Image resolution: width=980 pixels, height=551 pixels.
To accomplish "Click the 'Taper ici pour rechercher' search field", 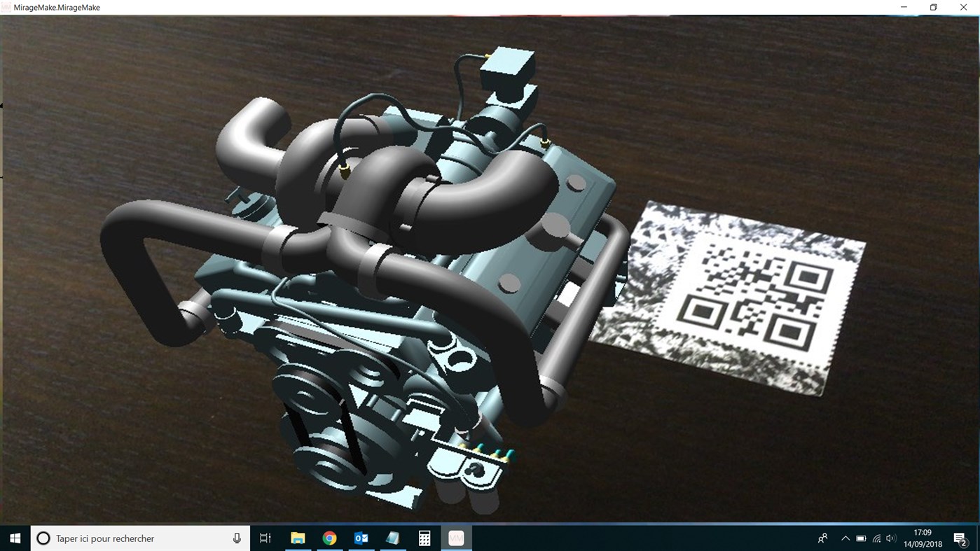I will pos(140,538).
